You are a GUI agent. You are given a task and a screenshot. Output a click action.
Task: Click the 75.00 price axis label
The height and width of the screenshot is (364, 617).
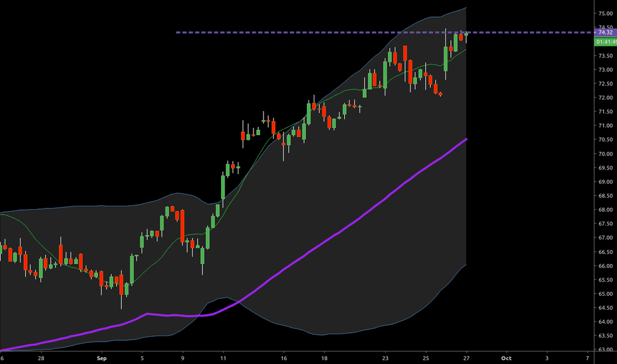click(605, 13)
